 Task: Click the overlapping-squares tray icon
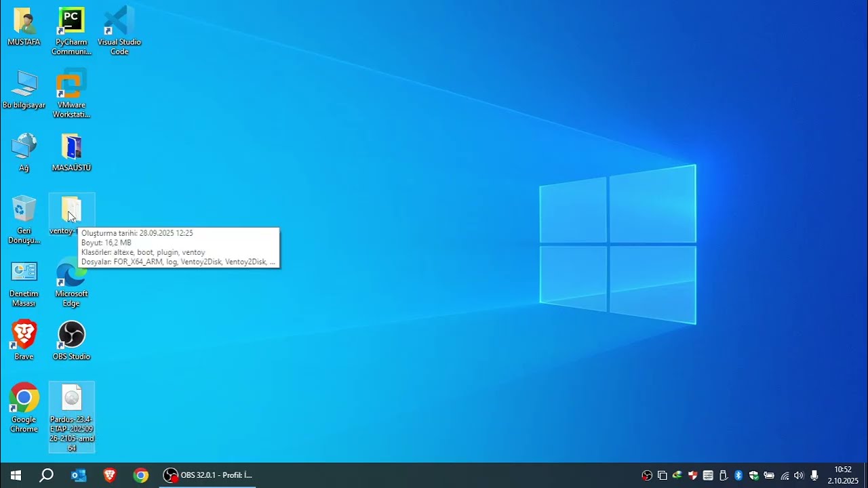(663, 476)
